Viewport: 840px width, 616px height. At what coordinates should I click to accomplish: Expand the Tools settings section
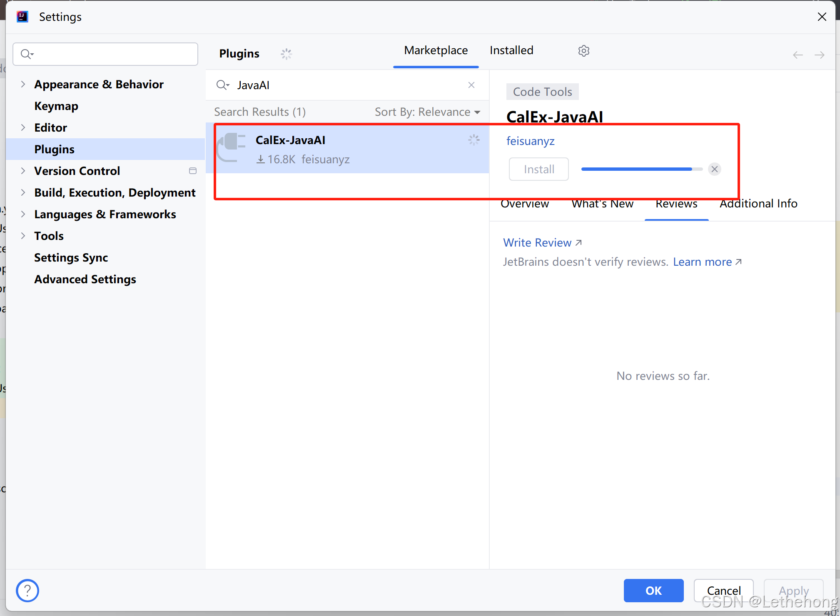(x=23, y=236)
